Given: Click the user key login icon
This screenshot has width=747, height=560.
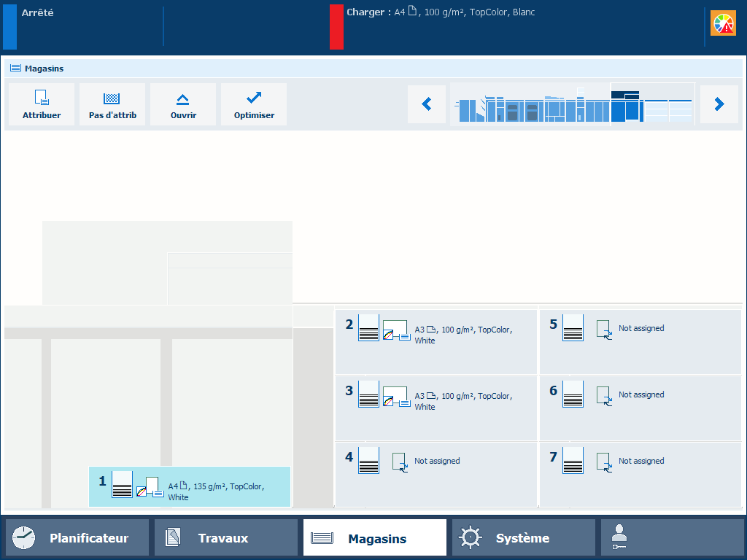Looking at the screenshot, I should click(619, 538).
